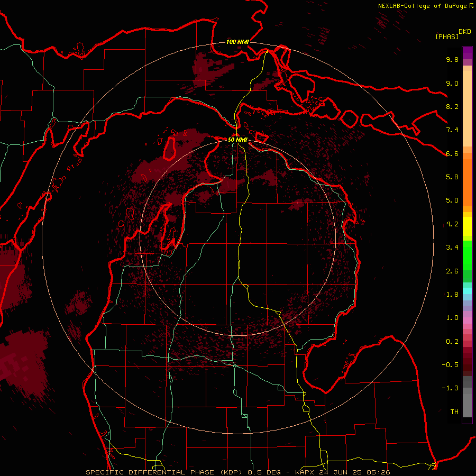Click the [PHAS] legend unit label
The height and width of the screenshot is (476, 476).
pyautogui.click(x=447, y=36)
